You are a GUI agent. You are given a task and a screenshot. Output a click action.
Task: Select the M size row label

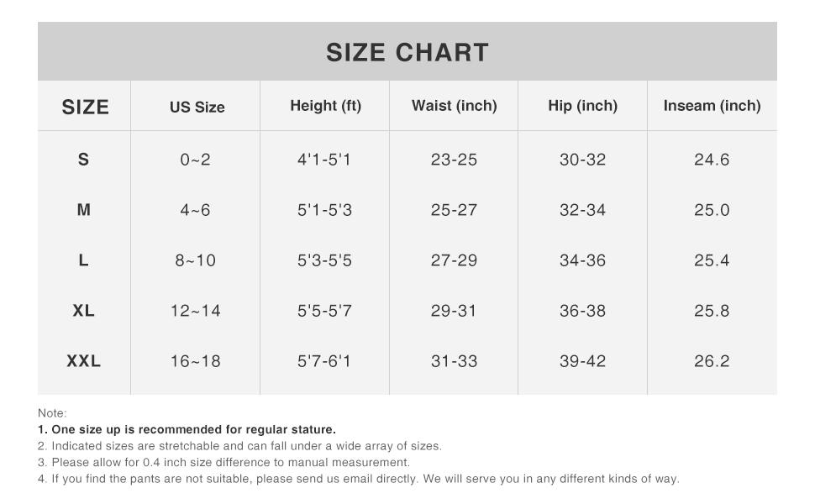[x=83, y=210]
